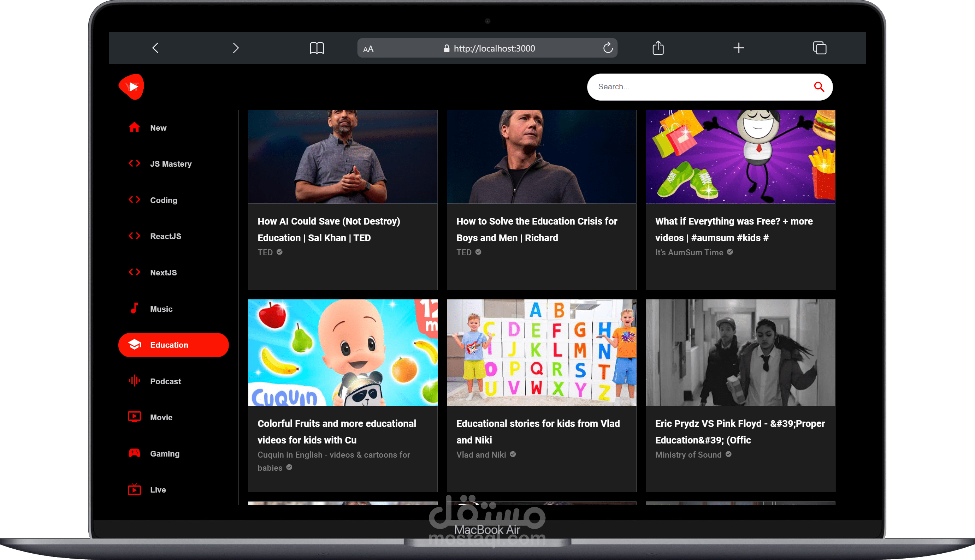The image size is (975, 560).
Task: Show all tabs overview icon
Action: (x=819, y=48)
